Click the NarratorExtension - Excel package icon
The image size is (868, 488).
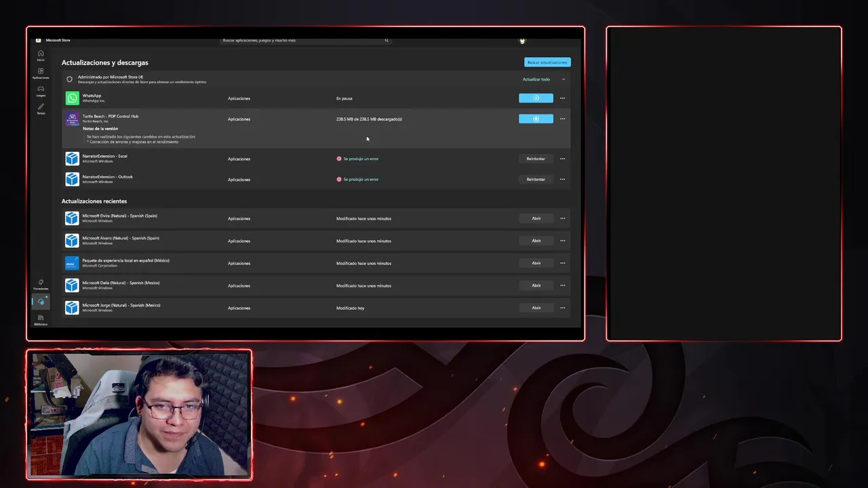[x=72, y=159]
